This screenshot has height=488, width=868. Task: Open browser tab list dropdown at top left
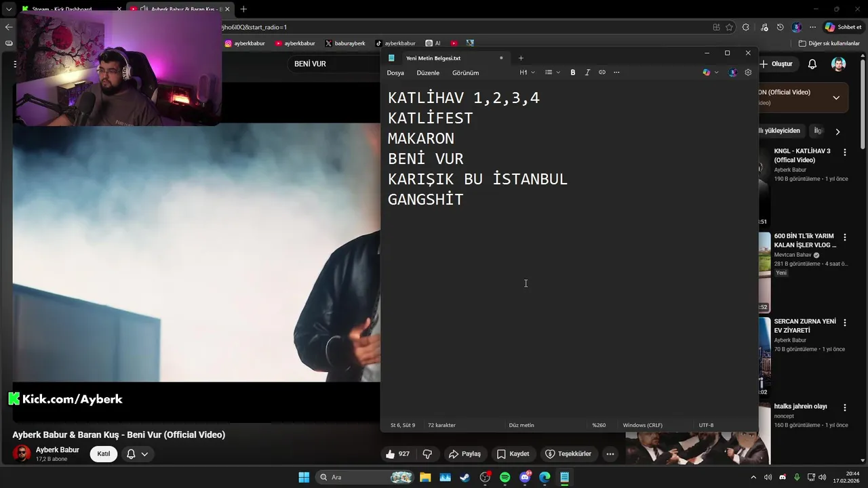click(x=9, y=9)
